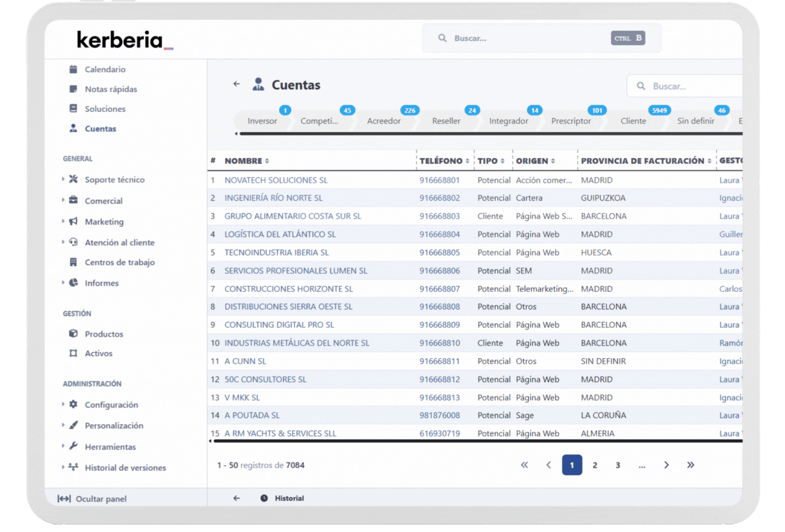The width and height of the screenshot is (785, 532).
Task: Expand the Informes section arrow
Action: [x=63, y=283]
